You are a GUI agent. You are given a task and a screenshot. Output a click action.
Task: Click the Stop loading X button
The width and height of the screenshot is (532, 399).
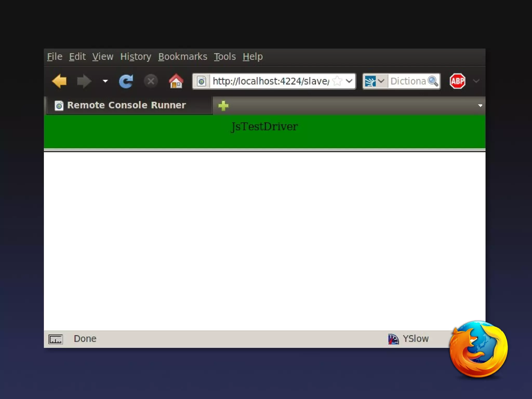coord(151,81)
